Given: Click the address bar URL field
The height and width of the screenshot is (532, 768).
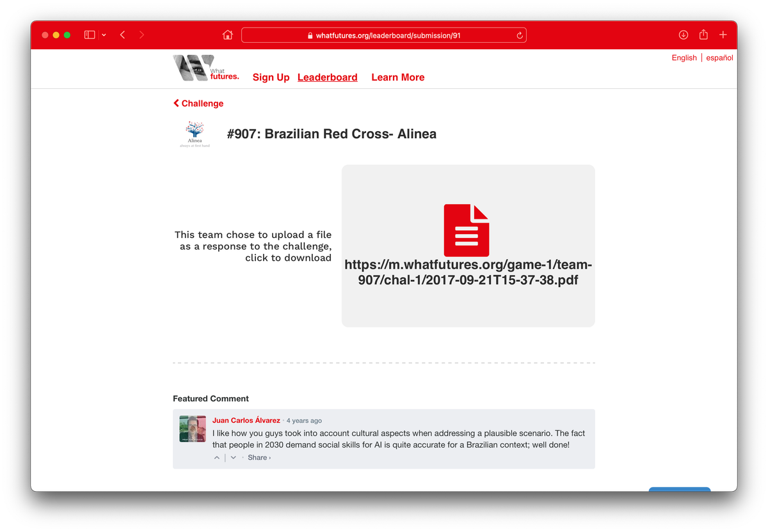Looking at the screenshot, I should tap(383, 35).
